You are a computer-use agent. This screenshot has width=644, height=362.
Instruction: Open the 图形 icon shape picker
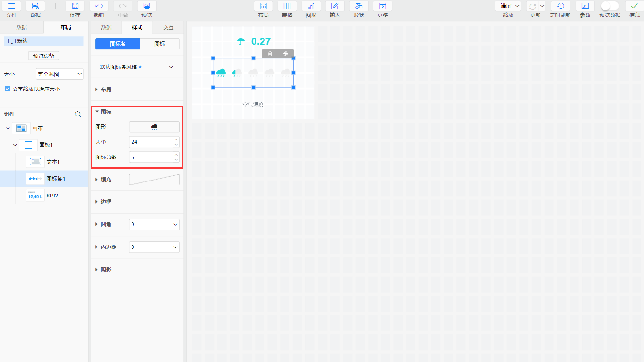[154, 127]
